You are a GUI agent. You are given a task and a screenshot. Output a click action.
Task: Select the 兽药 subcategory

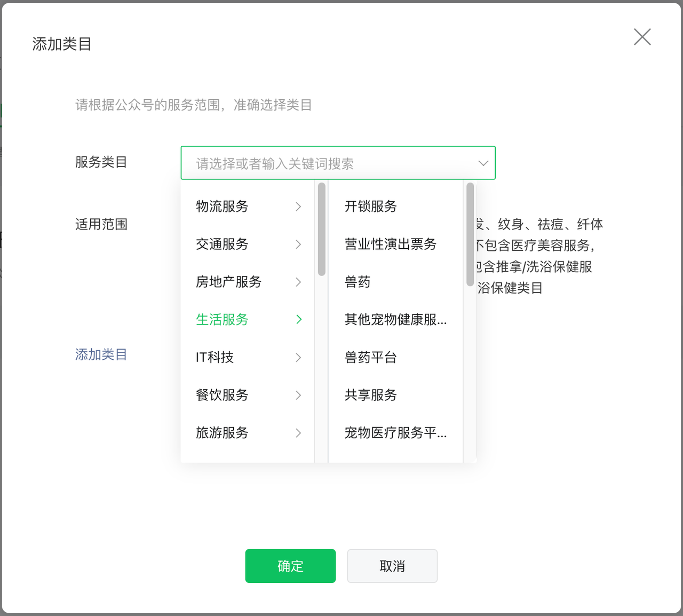(357, 282)
